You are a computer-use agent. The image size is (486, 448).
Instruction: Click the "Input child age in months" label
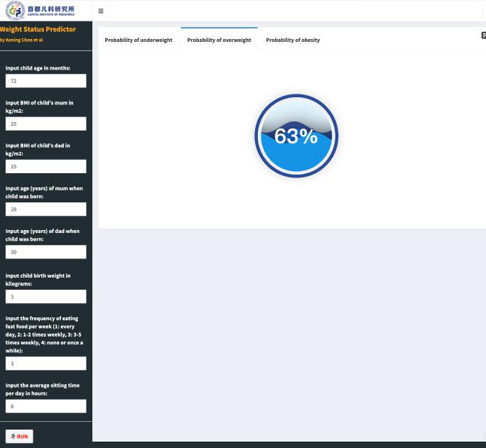click(38, 68)
